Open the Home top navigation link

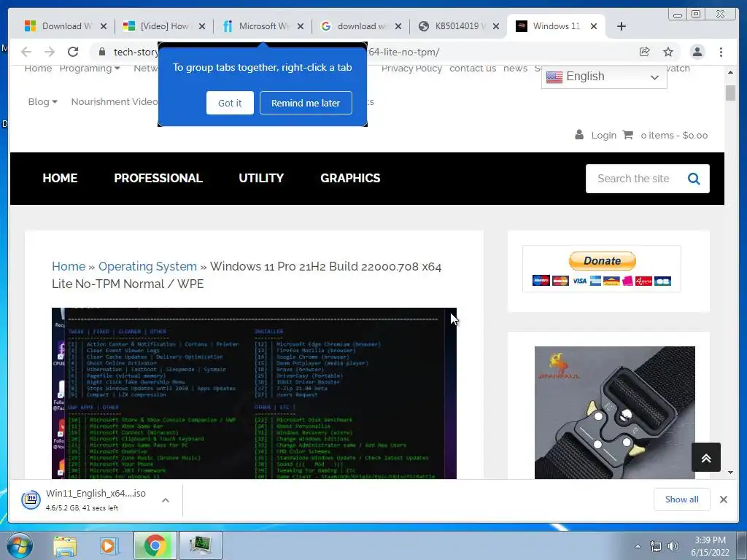click(x=38, y=69)
